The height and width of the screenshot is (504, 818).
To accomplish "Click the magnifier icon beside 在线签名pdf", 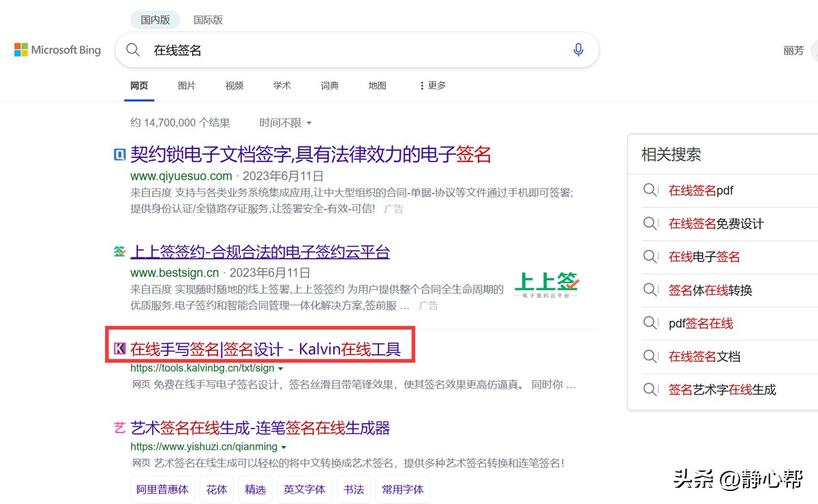I will [x=649, y=190].
